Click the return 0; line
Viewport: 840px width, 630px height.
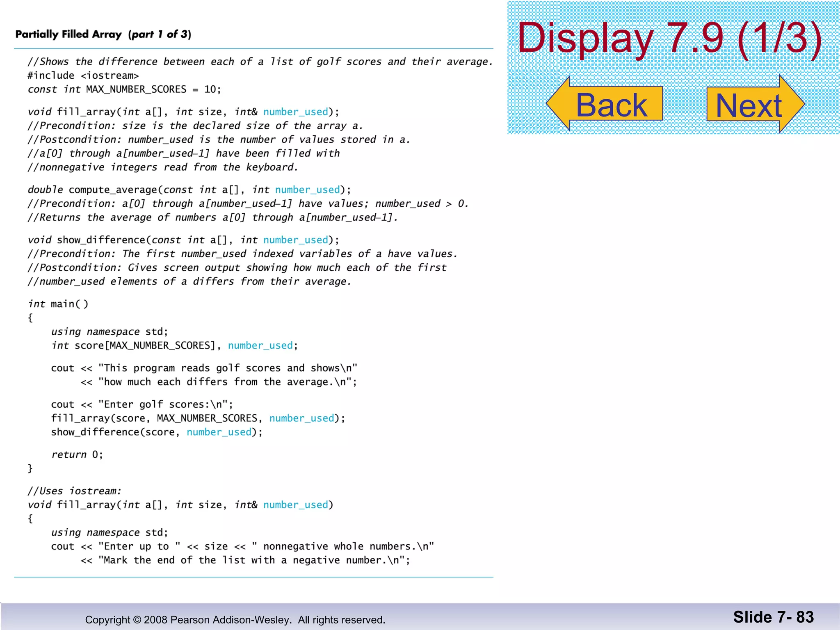(77, 454)
